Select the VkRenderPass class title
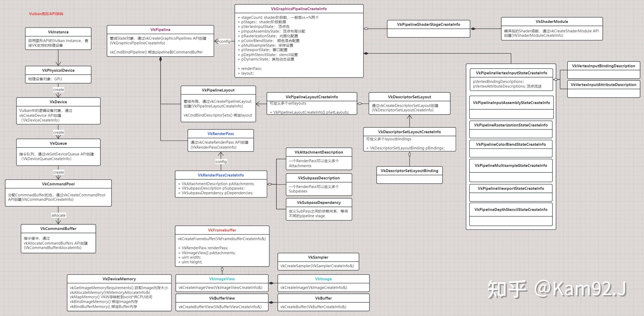644x316 pixels. (x=220, y=134)
